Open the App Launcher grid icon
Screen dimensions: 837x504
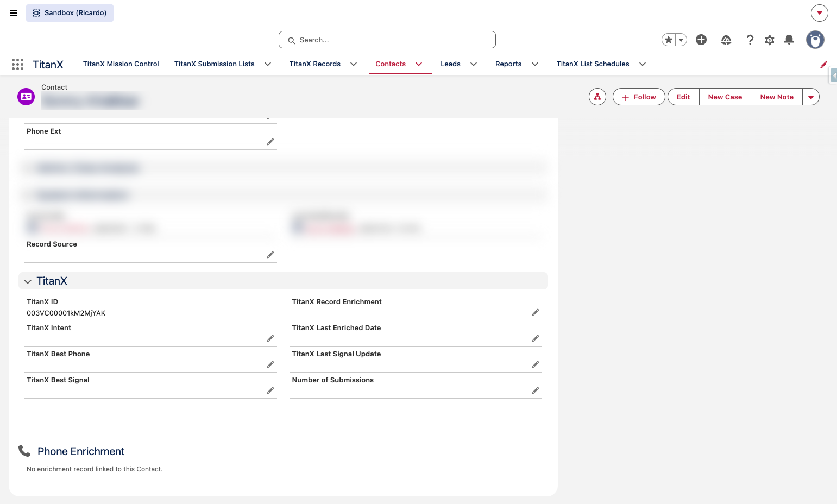click(17, 64)
